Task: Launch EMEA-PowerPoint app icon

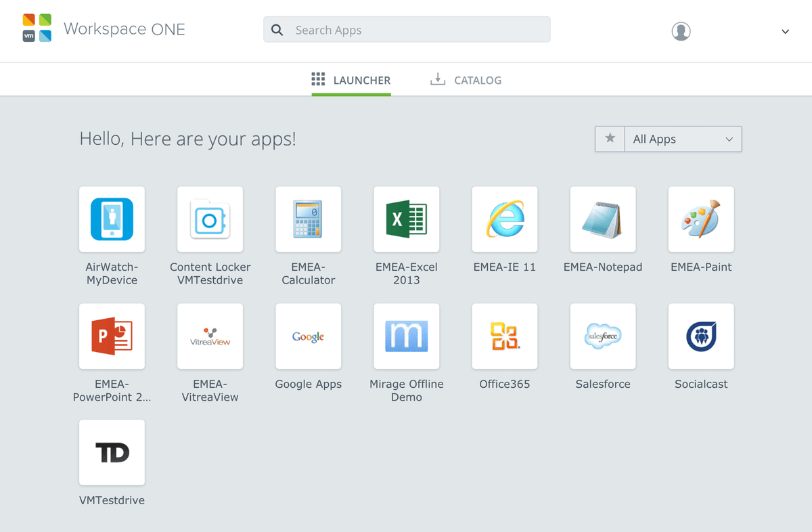Action: 112,336
